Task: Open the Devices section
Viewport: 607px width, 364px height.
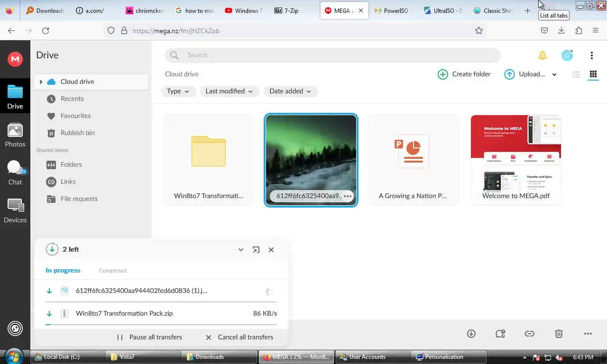Action: [15, 210]
